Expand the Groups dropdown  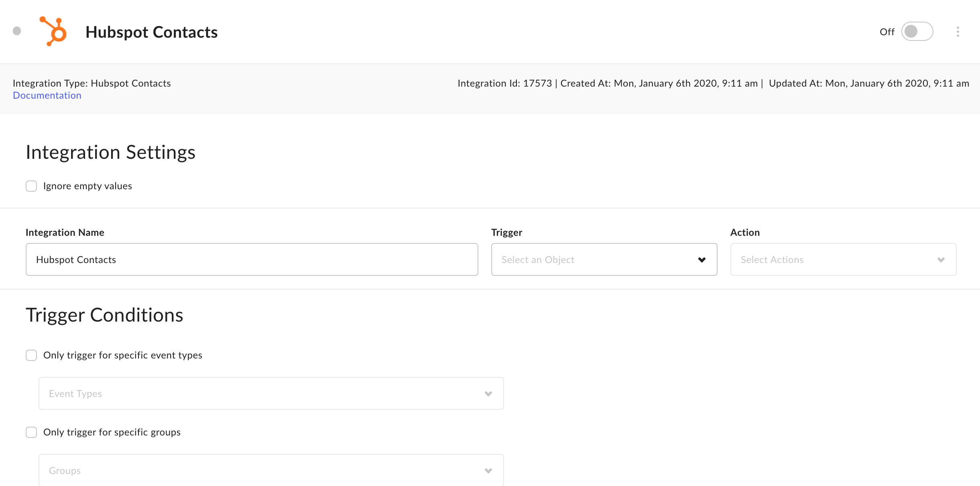[x=271, y=470]
